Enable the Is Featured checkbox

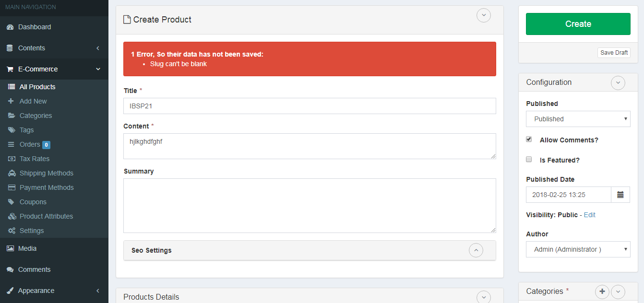pos(529,159)
